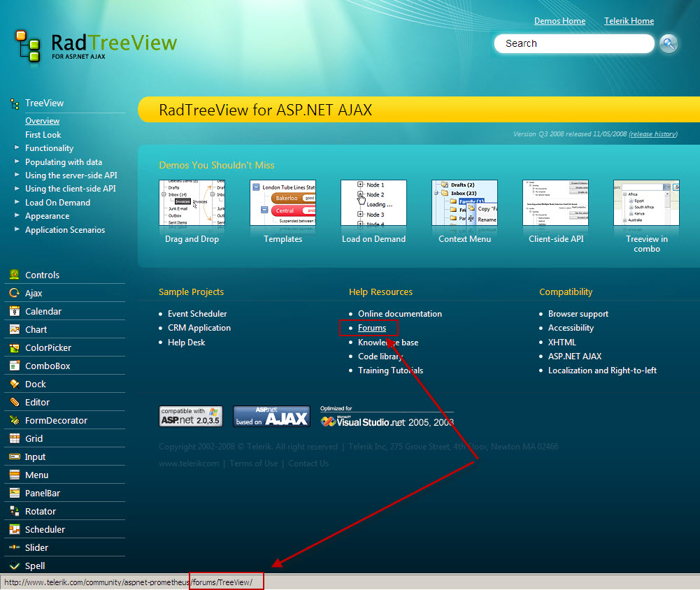Open the Browser support compatibility link

[578, 314]
